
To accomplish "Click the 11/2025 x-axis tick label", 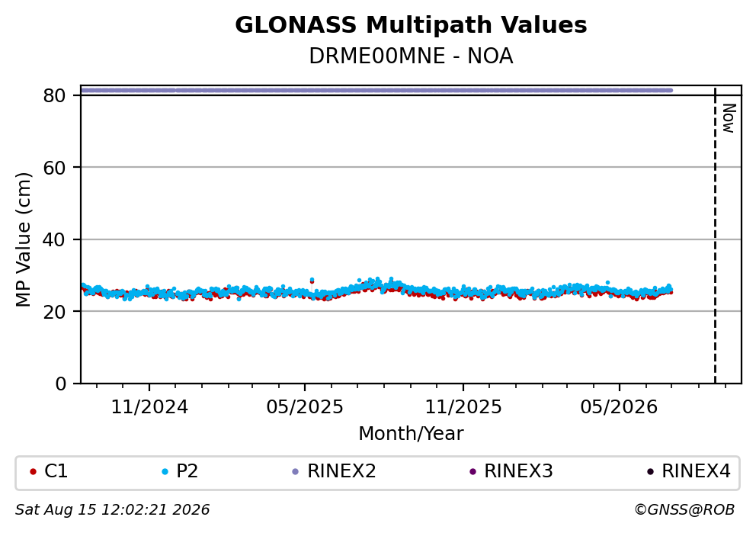I will tap(463, 407).
